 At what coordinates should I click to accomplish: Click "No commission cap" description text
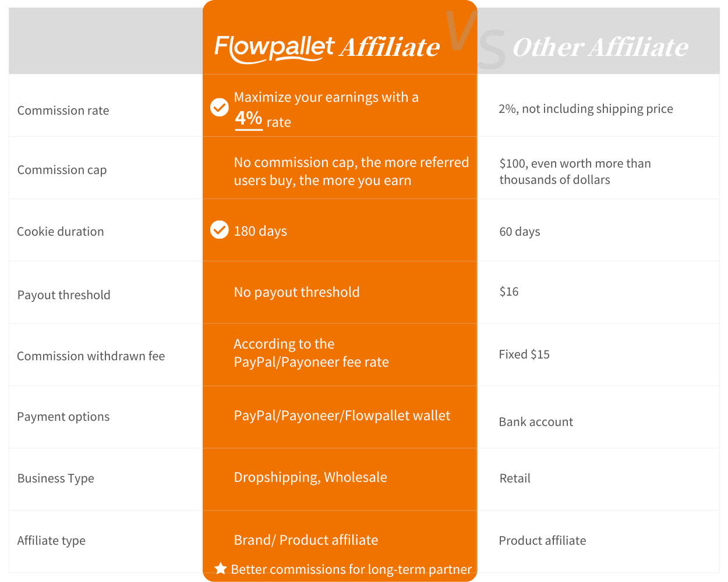pos(351,171)
